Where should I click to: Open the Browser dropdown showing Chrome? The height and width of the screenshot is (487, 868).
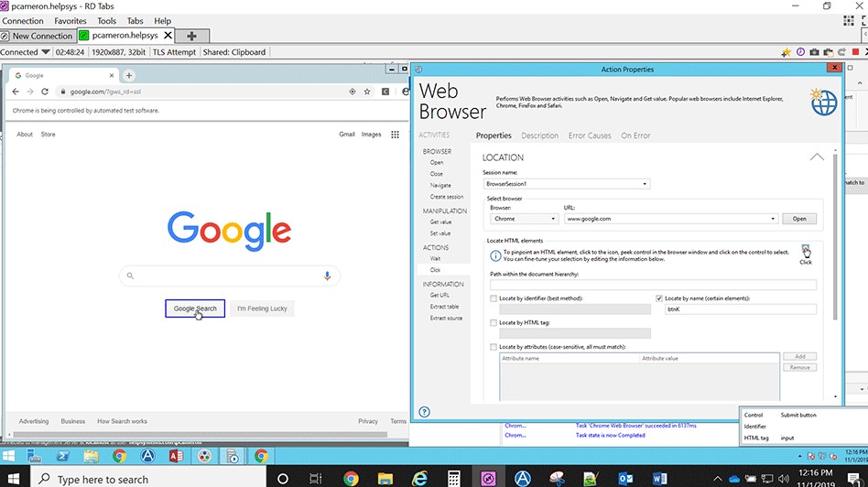point(524,219)
